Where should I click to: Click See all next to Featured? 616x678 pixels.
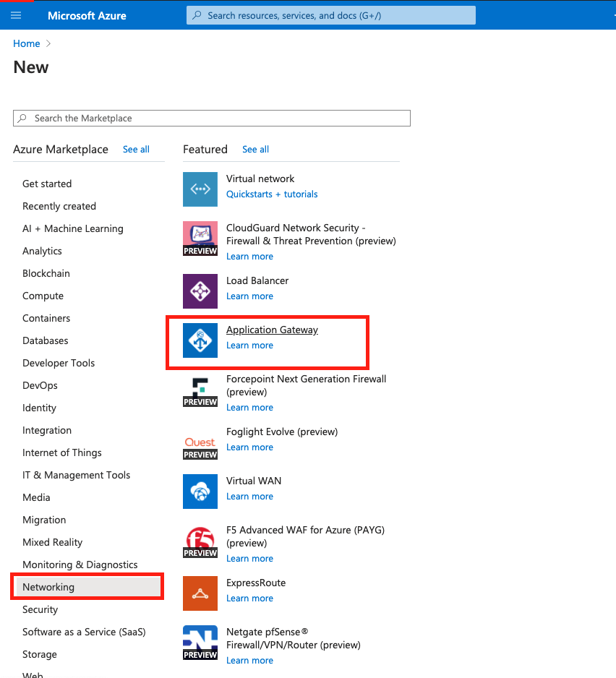pyautogui.click(x=255, y=149)
